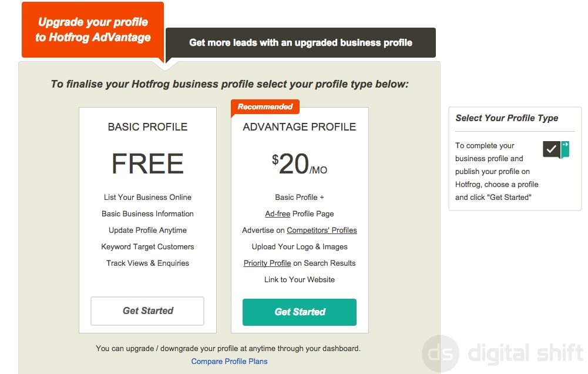The height and width of the screenshot is (374, 588).
Task: Click the digital shift ds logo watermark
Action: click(441, 353)
